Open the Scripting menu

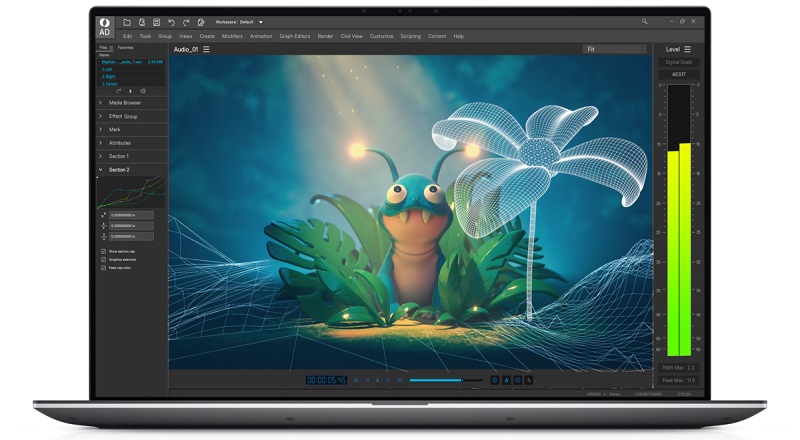click(411, 36)
